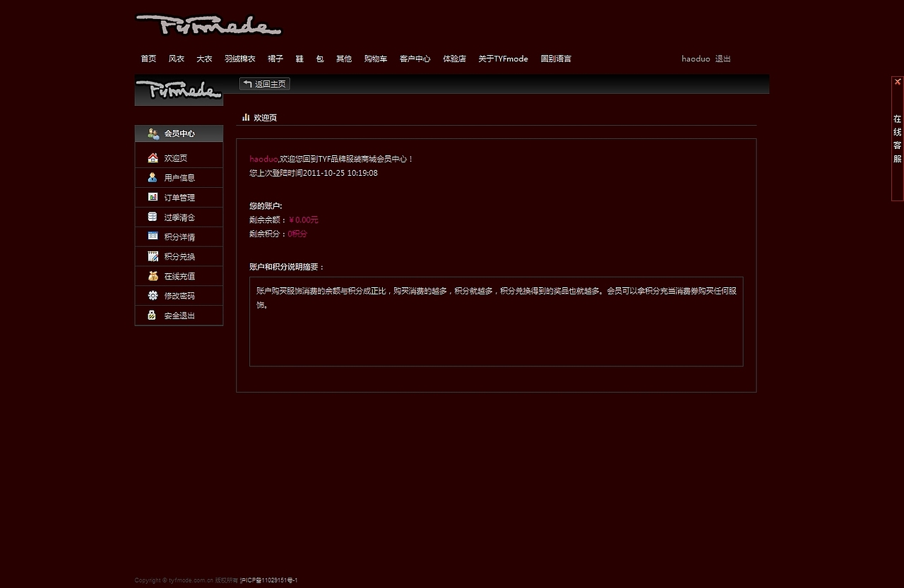The image size is (904, 588).
Task: Click the 安全退出 lock icon
Action: pos(153,316)
